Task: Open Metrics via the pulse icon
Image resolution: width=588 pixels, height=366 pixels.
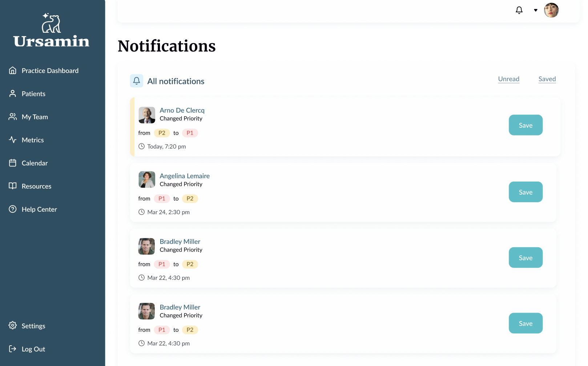Action: [x=13, y=140]
